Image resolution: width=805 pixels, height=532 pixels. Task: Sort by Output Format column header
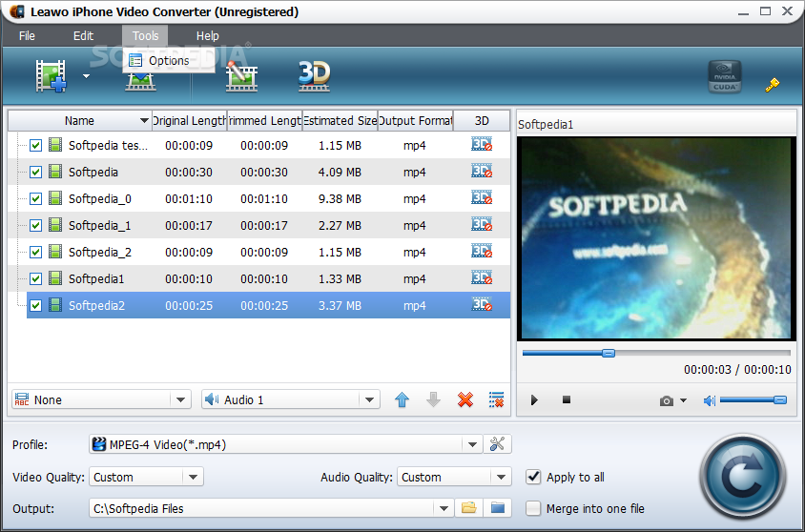(415, 120)
